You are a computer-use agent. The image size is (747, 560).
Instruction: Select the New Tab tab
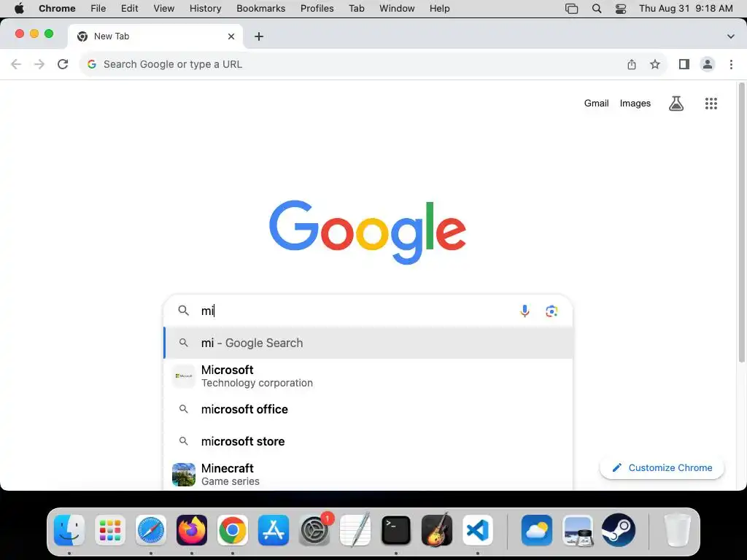(155, 36)
